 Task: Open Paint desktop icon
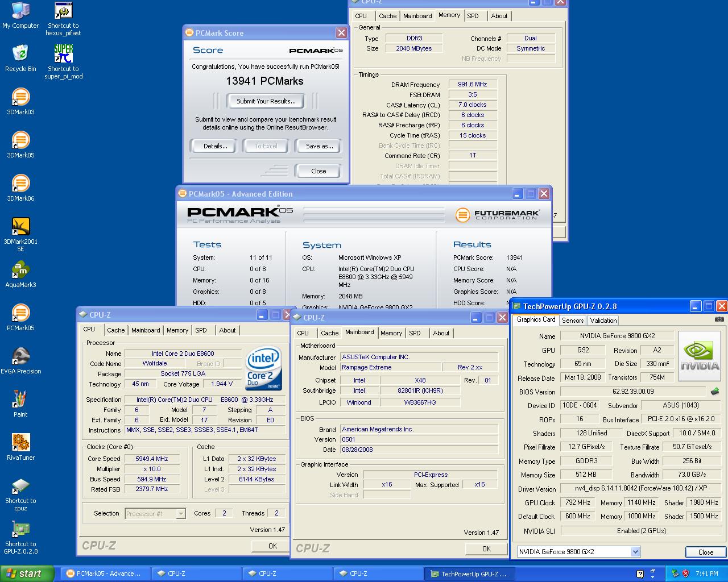coord(20,404)
